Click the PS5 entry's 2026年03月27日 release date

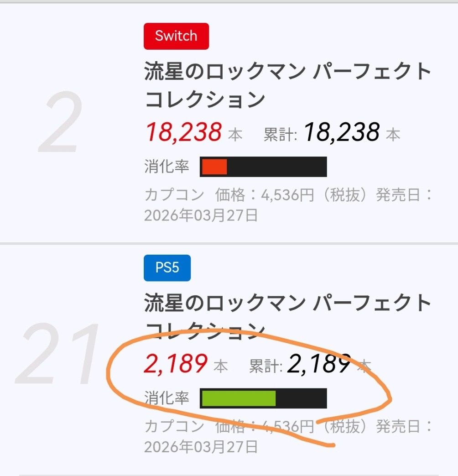point(201,446)
